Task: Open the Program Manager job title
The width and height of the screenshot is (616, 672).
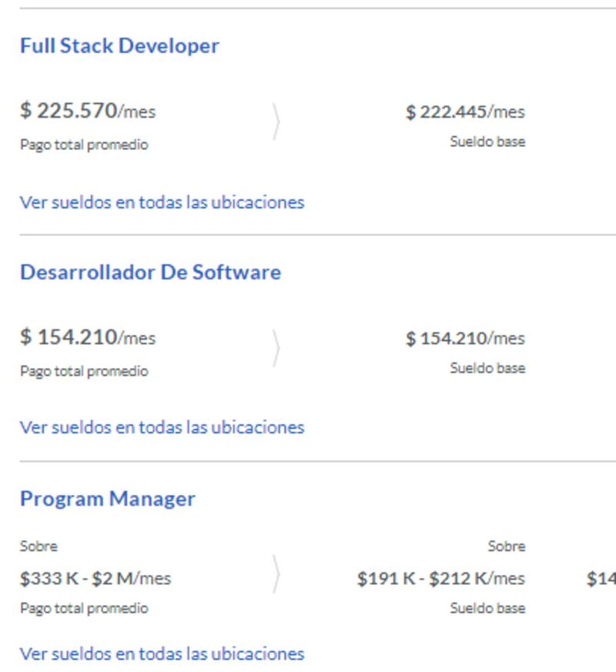Action: pos(107,498)
